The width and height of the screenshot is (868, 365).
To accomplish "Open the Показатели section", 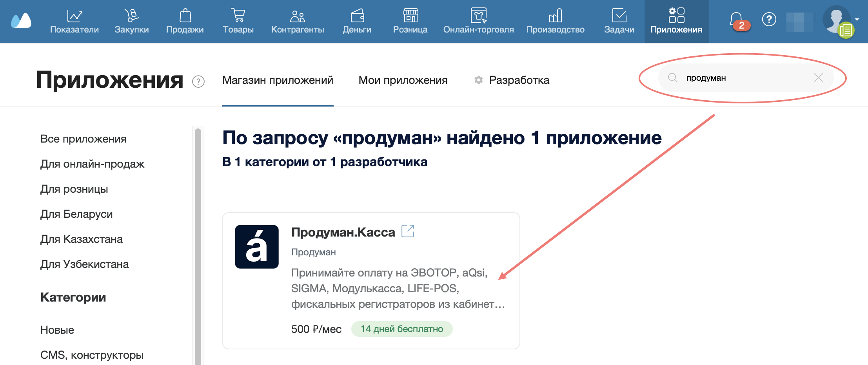I will click(x=74, y=21).
